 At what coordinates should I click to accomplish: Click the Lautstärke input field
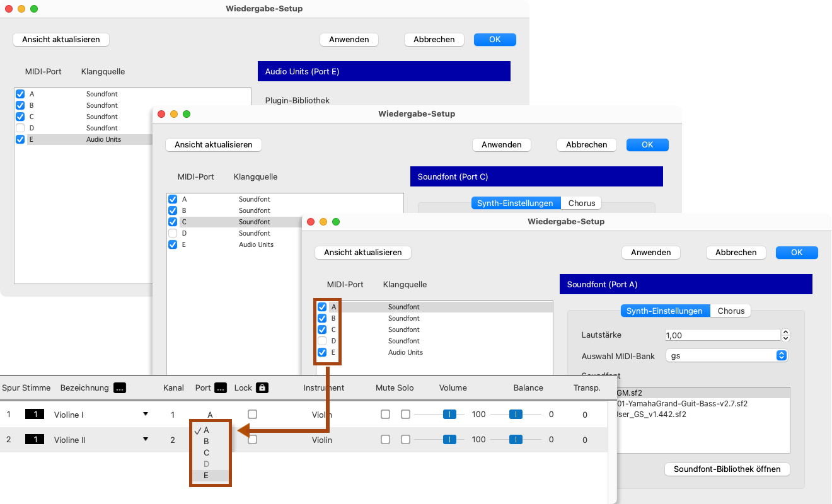pos(722,335)
